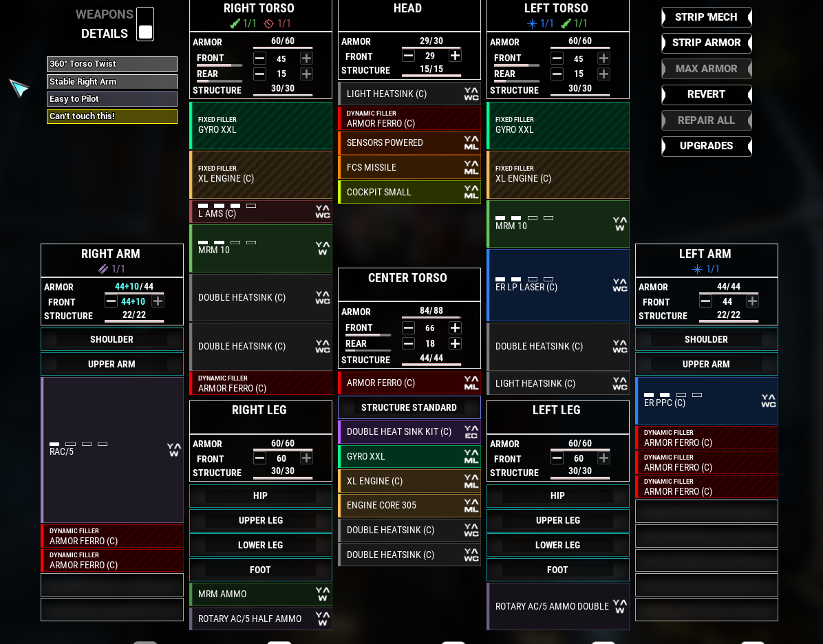823x644 pixels.
Task: Decrease Left Torso rear armor
Action: [x=557, y=74]
